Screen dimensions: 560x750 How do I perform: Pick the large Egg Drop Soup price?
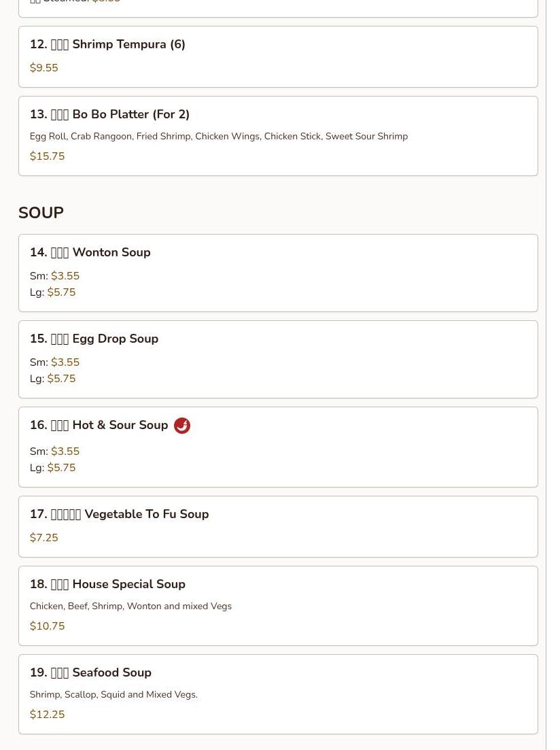click(61, 379)
